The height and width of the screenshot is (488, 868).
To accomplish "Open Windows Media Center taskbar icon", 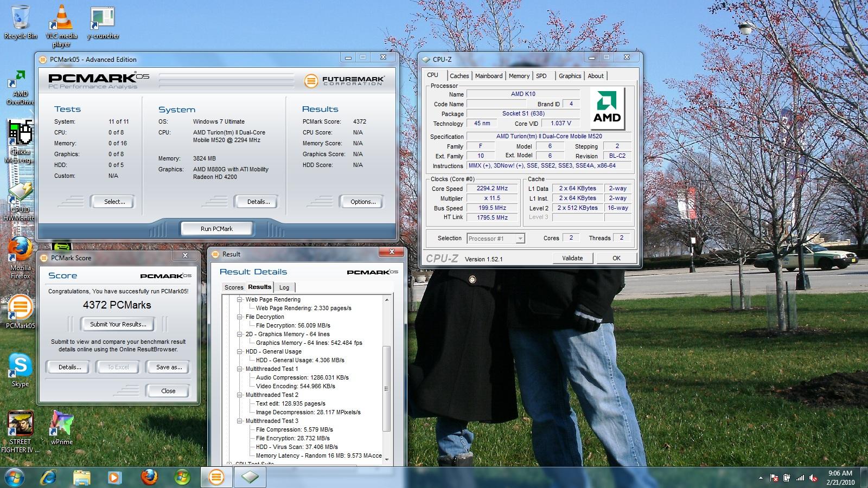I will point(182,477).
